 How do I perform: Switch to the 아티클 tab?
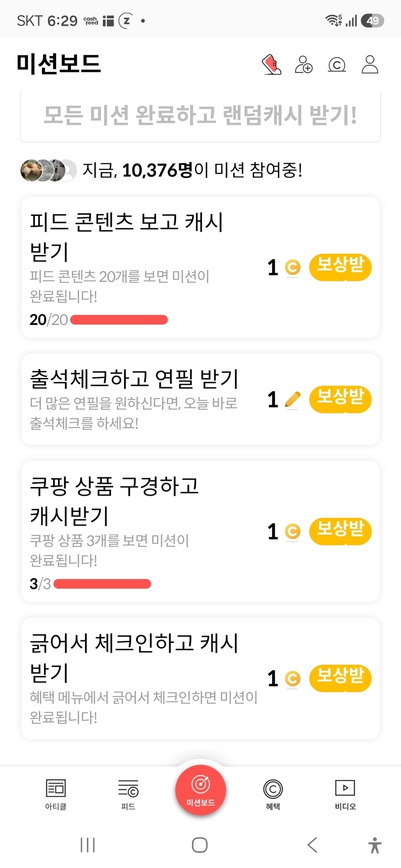pos(56,795)
